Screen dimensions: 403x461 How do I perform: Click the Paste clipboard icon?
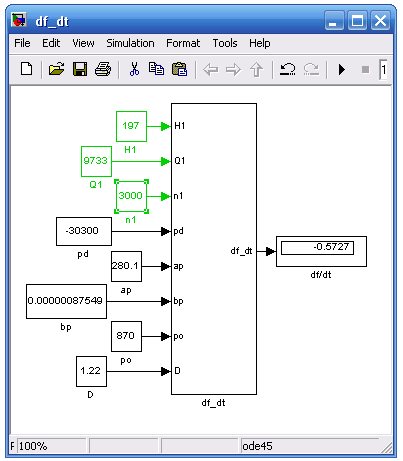tap(179, 69)
